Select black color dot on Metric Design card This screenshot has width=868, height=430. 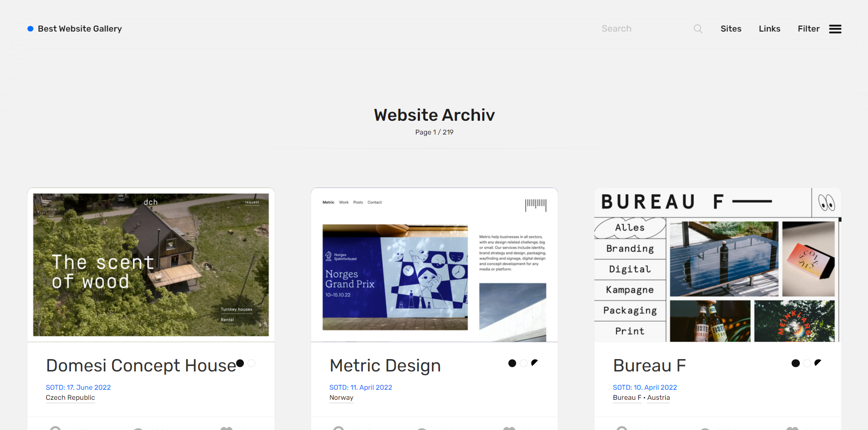click(512, 363)
